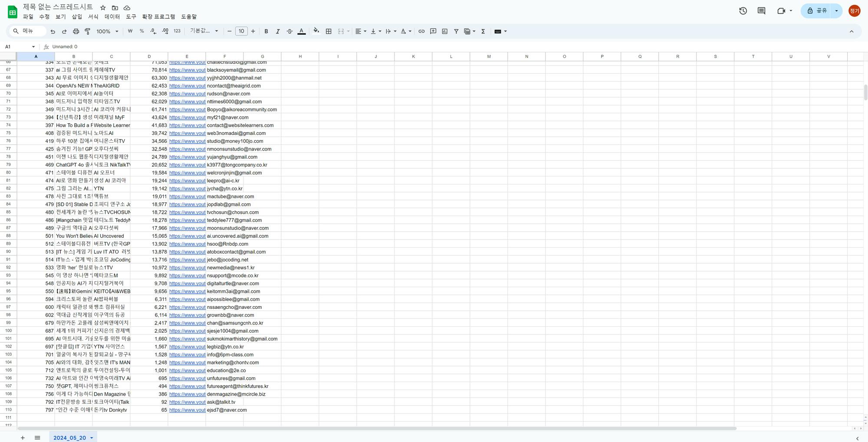868x442 pixels.
Task: Click the 공유 share button
Action: tap(817, 11)
